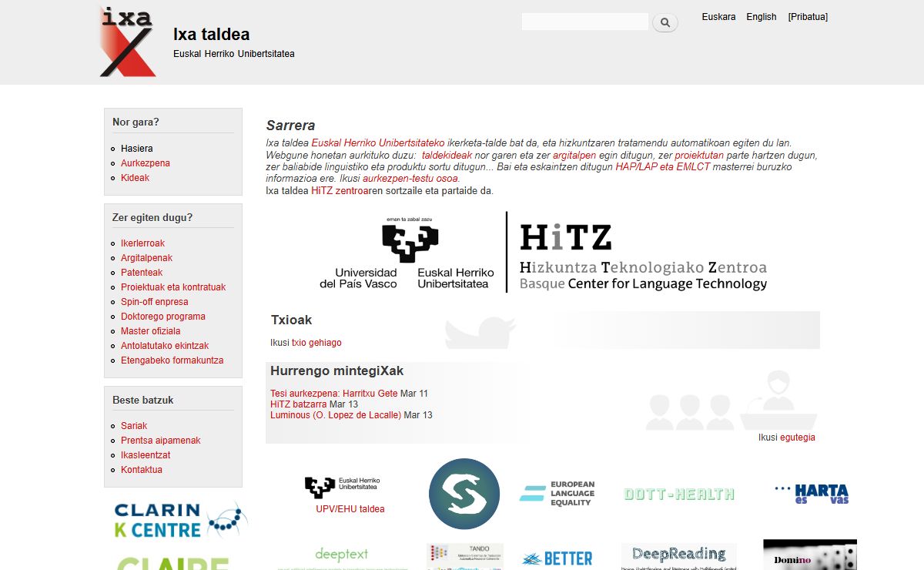Open the DeepReading project logo
924x570 pixels.
tap(679, 556)
